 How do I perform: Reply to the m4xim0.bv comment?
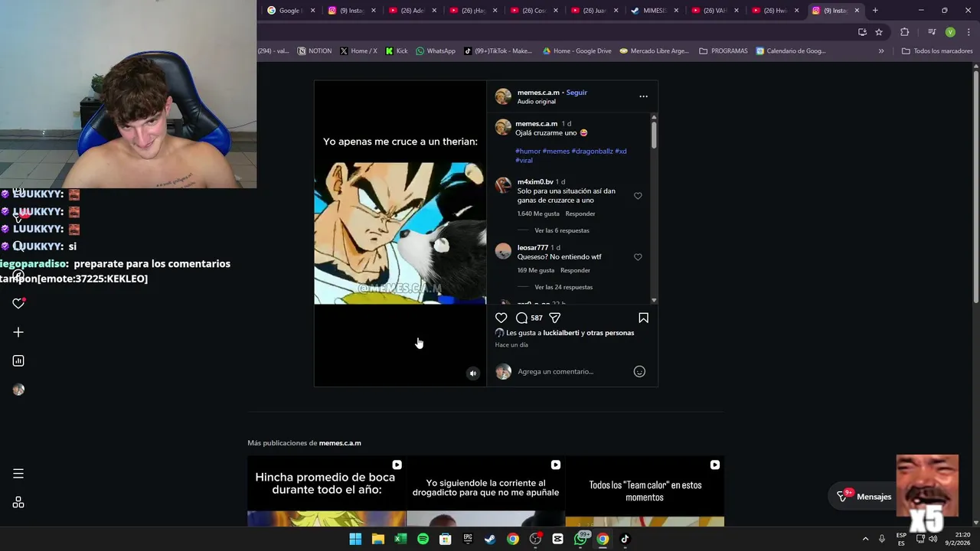coord(580,214)
